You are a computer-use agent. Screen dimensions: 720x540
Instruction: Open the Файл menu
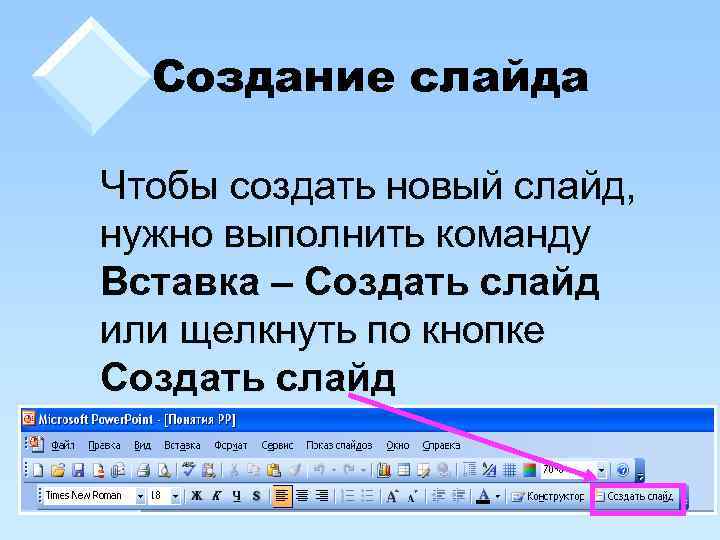(x=63, y=445)
